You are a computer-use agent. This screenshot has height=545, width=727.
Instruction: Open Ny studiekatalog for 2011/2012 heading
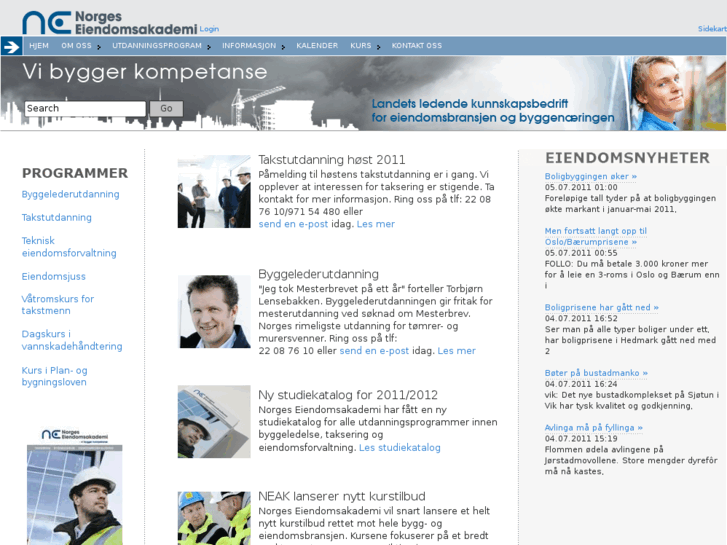pos(348,395)
